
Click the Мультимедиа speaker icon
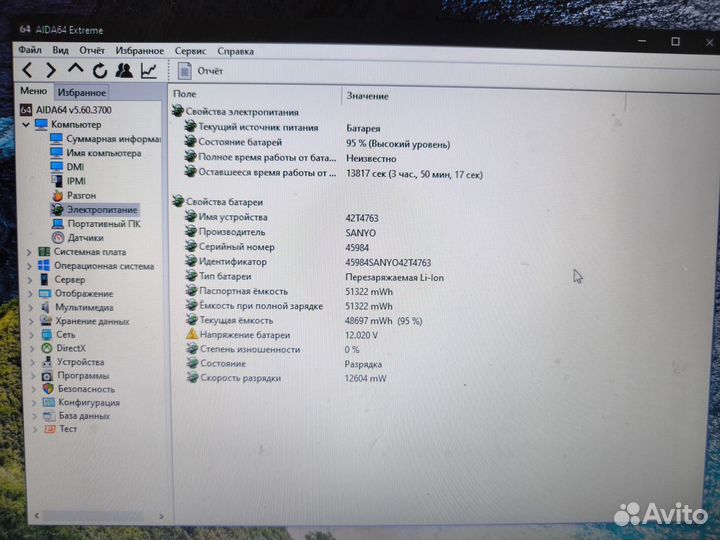45,307
